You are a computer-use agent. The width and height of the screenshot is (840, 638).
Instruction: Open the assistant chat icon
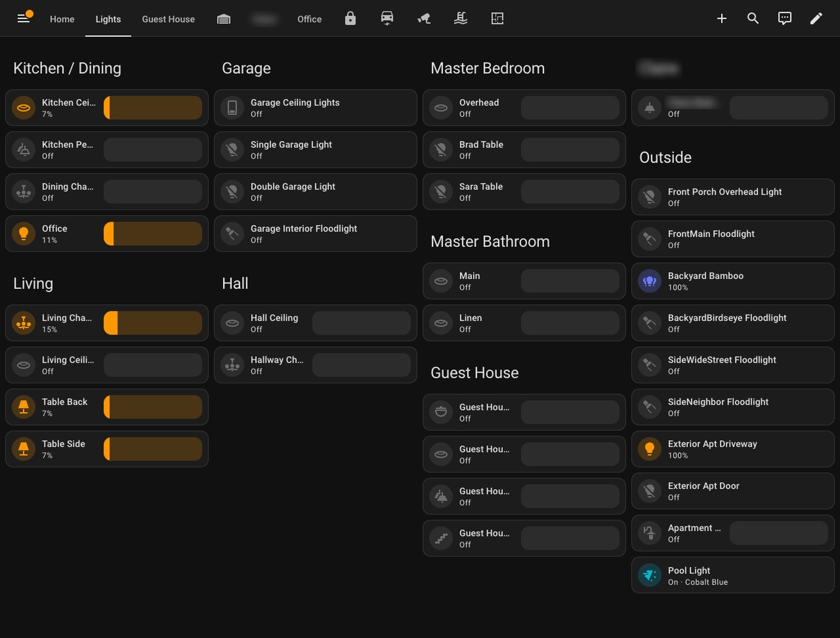point(784,19)
